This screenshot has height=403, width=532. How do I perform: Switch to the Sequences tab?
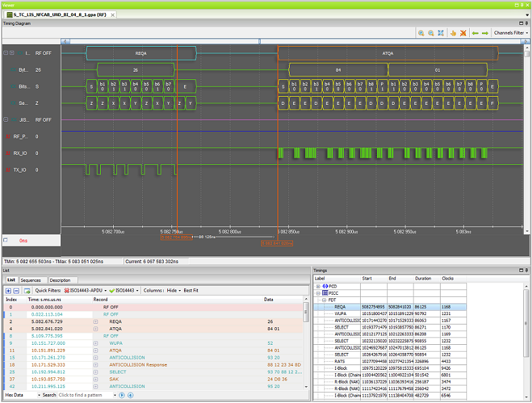click(x=30, y=280)
